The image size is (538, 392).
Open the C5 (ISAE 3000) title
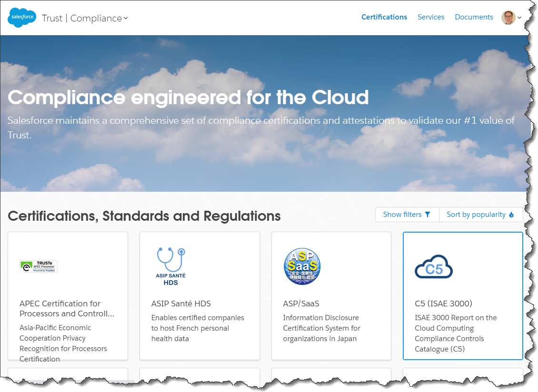point(443,304)
